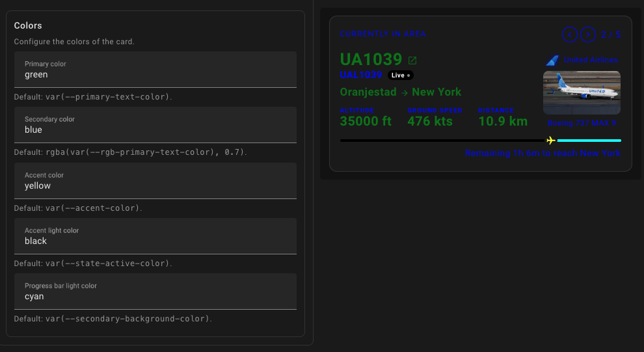Open external link icon beside UA1039
644x352 pixels.
(x=412, y=61)
